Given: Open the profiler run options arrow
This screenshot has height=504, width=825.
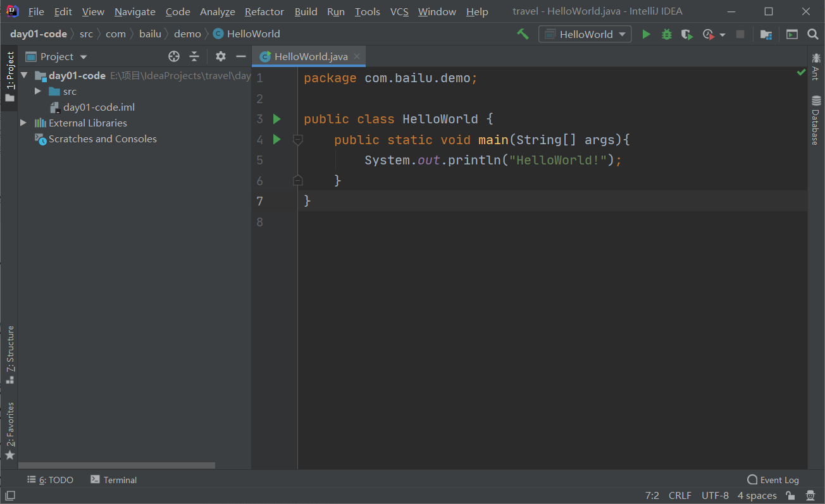Looking at the screenshot, I should coord(723,35).
